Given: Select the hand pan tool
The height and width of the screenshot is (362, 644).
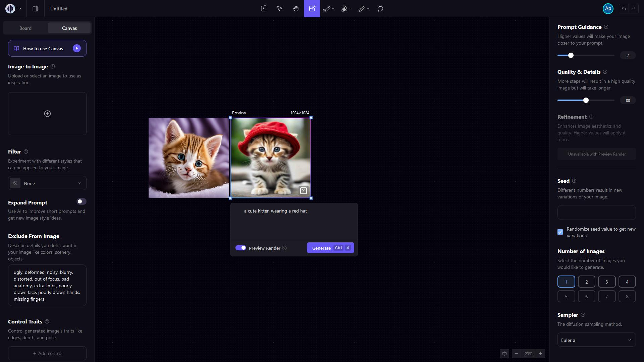Looking at the screenshot, I should [x=296, y=9].
